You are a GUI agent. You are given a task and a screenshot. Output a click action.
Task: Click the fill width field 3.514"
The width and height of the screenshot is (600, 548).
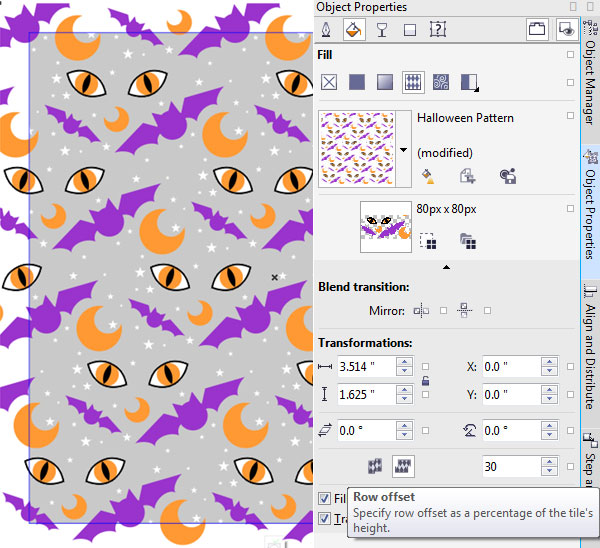point(367,367)
